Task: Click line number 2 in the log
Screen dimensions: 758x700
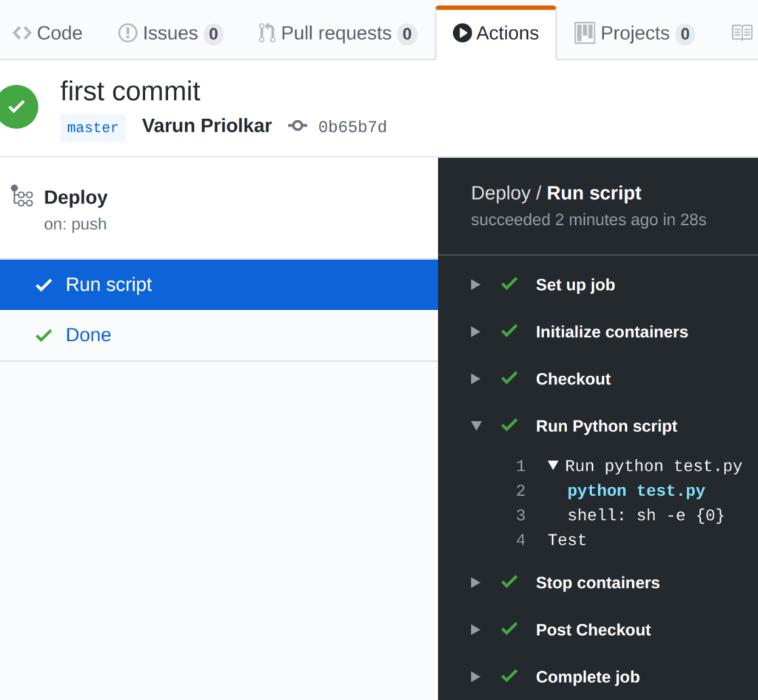Action: (520, 491)
